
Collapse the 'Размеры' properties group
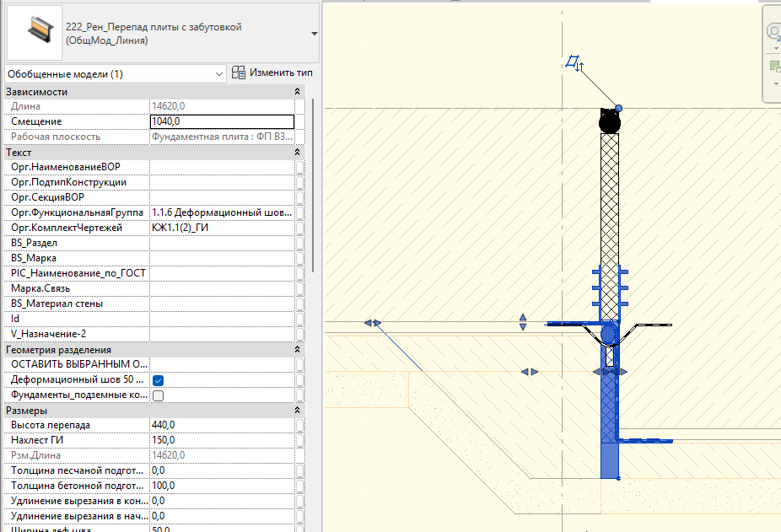pos(297,411)
